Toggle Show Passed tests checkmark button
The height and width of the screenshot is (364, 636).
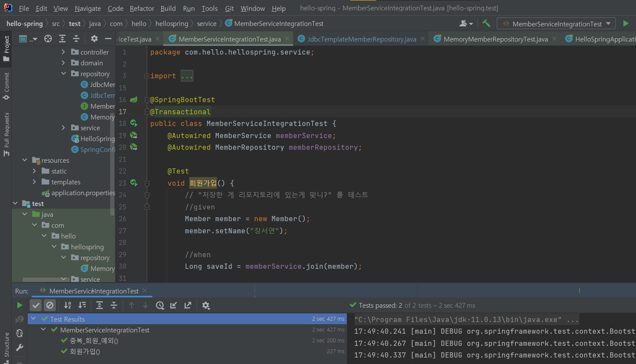click(x=36, y=306)
